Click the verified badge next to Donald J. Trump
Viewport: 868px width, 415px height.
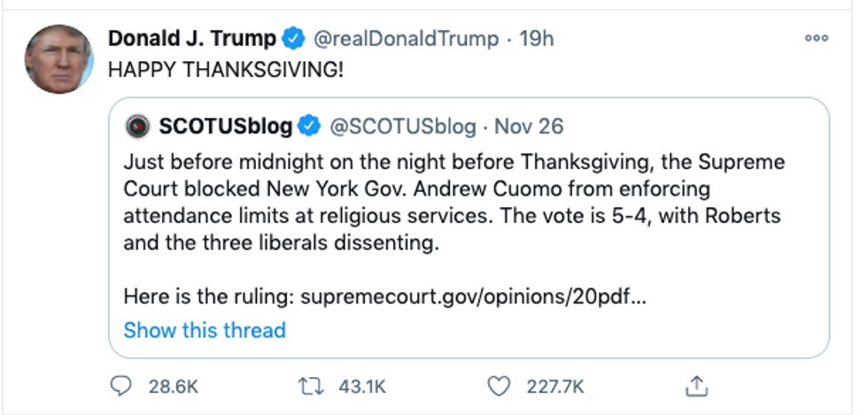coord(293,39)
